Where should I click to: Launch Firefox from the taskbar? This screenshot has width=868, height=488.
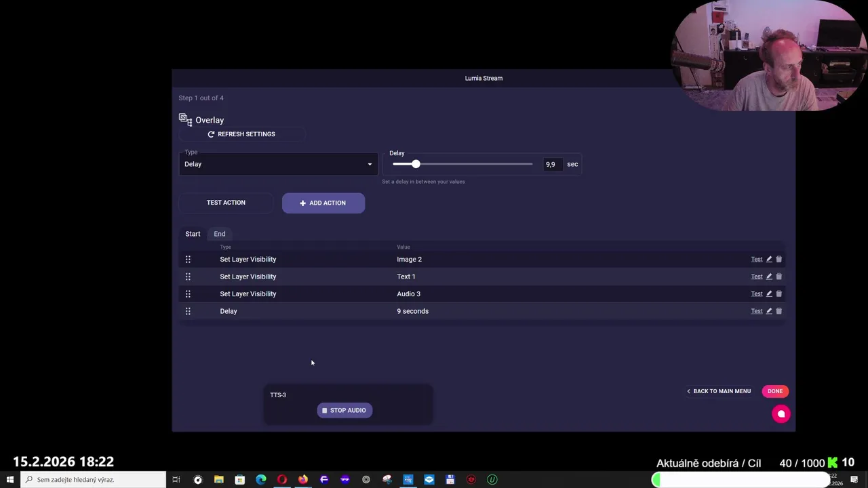point(303,479)
